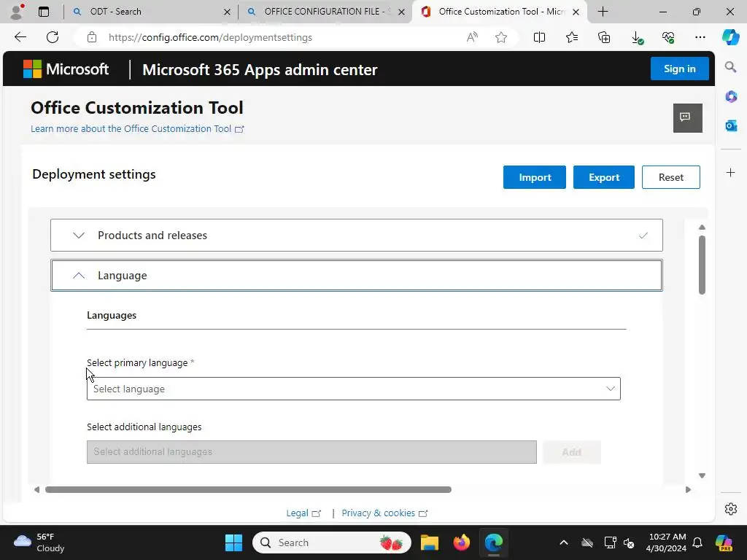Click the scroll down arrow
Image resolution: width=747 pixels, height=560 pixels.
pos(702,475)
